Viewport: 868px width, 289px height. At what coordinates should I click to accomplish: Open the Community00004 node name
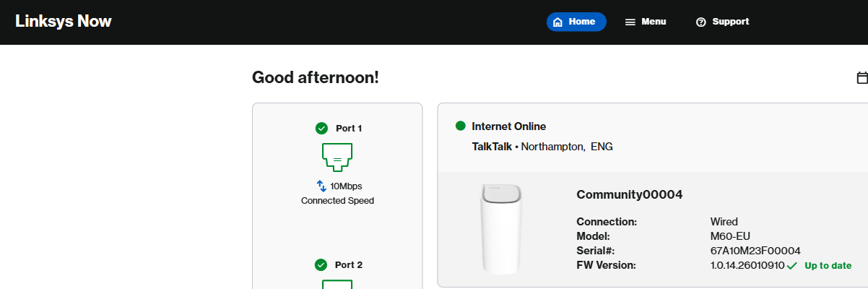(630, 194)
